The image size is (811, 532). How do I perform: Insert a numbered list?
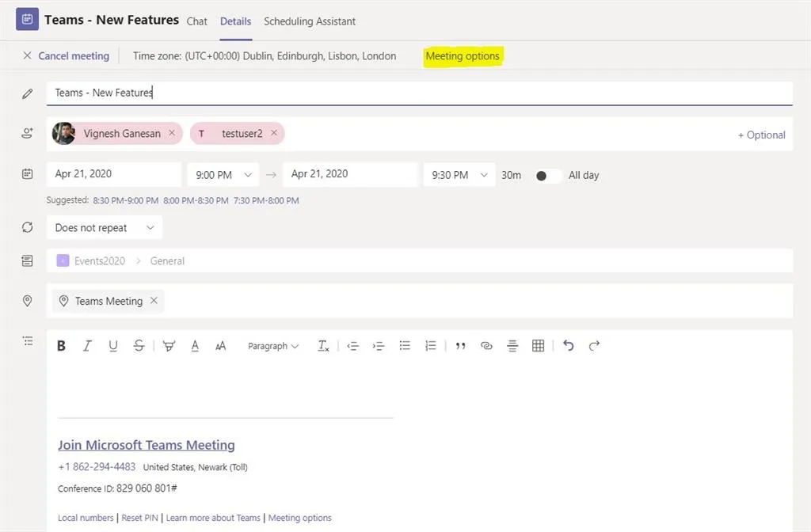click(x=431, y=345)
